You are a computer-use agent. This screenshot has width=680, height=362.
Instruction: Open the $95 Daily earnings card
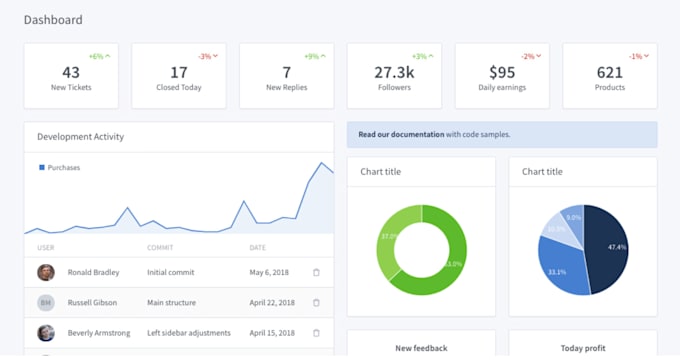[502, 76]
